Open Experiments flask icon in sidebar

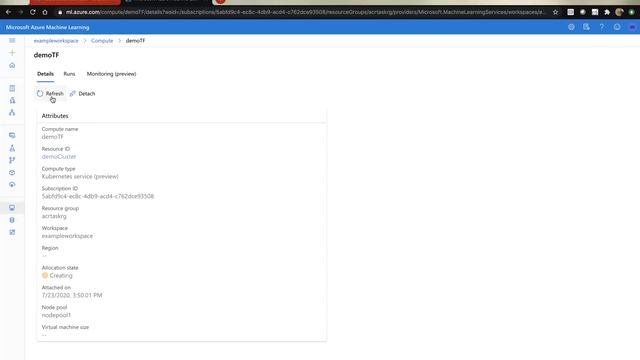(12, 148)
